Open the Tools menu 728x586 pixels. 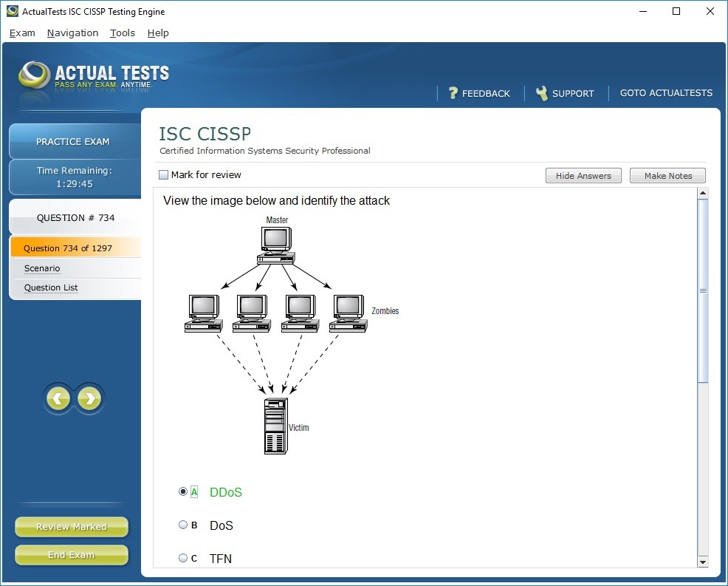tap(123, 33)
